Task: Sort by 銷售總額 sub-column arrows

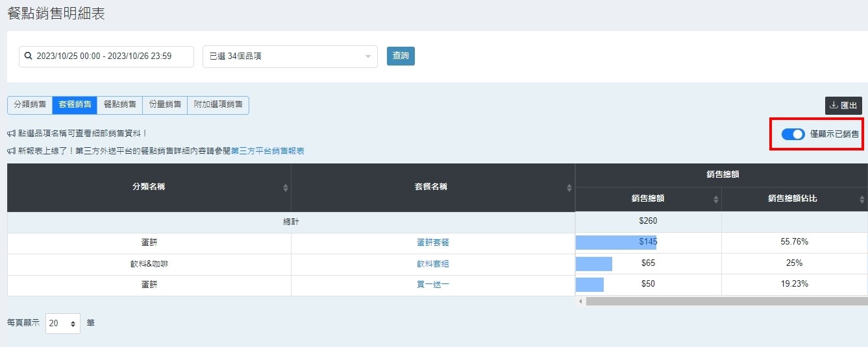Action: point(716,199)
